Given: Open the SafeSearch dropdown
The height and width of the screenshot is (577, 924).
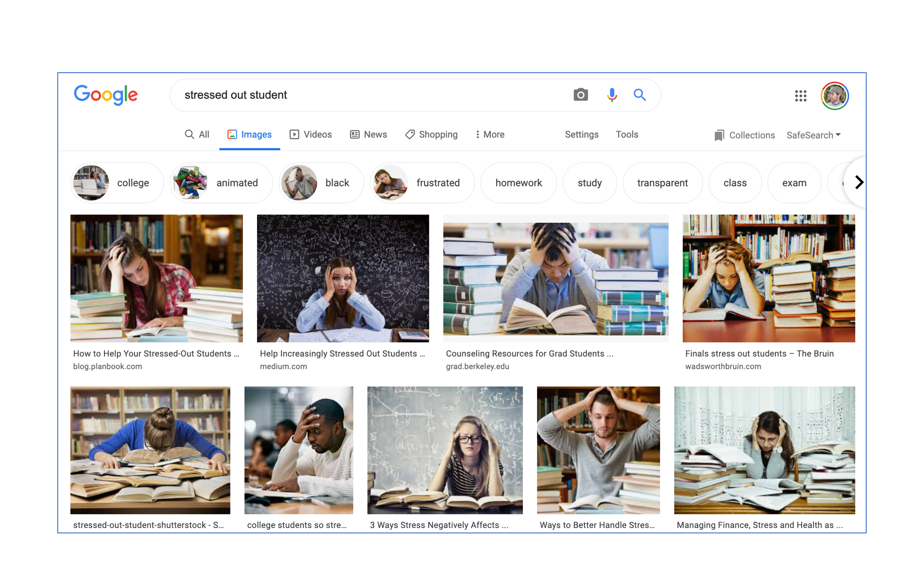Looking at the screenshot, I should point(813,135).
